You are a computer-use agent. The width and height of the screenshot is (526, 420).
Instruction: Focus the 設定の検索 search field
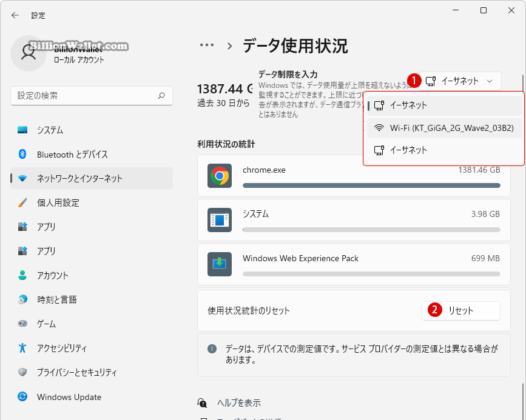pyautogui.click(x=91, y=96)
